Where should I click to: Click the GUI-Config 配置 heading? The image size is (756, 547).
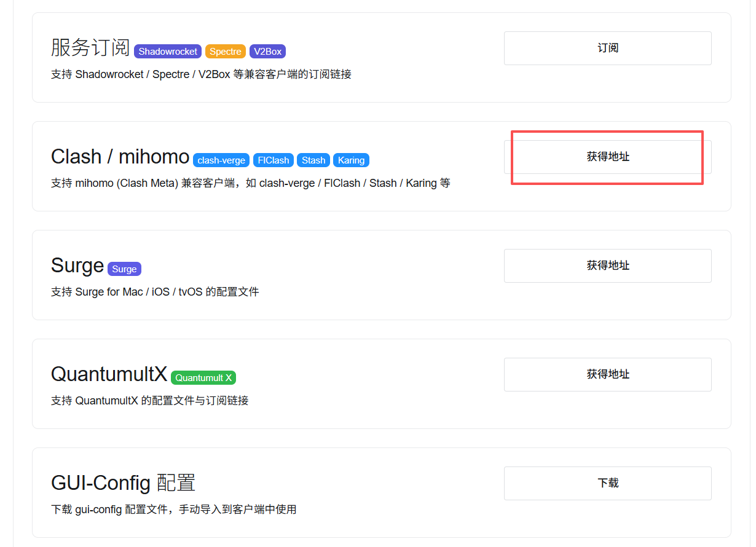123,483
